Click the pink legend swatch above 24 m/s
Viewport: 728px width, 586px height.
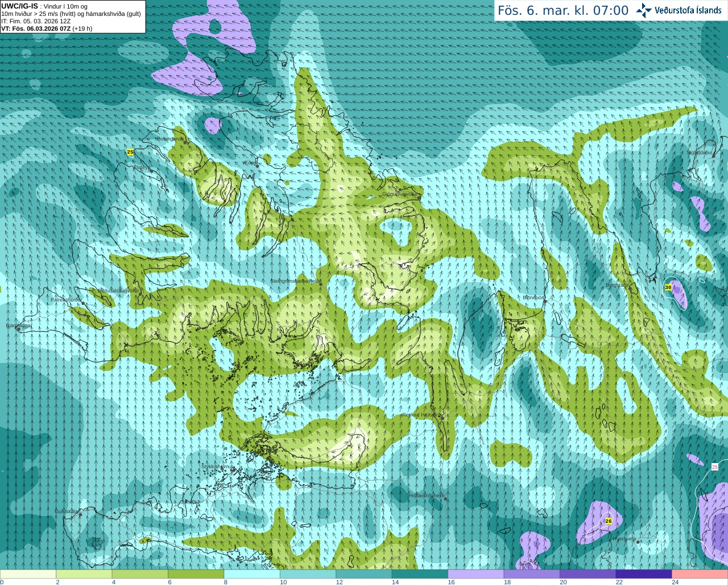tap(700, 574)
